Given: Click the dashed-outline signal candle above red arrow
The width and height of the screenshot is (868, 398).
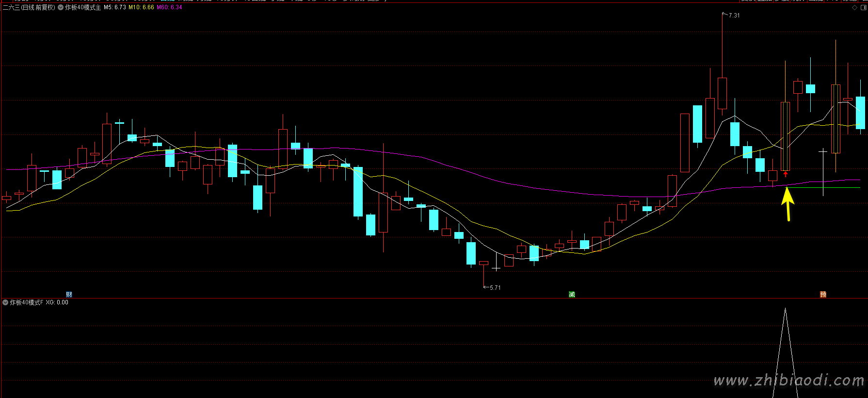Looking at the screenshot, I should click(x=785, y=136).
